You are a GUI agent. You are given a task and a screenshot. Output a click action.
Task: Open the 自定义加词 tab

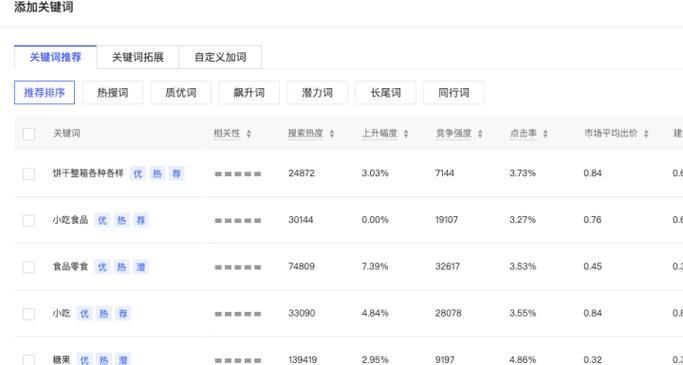tap(220, 57)
